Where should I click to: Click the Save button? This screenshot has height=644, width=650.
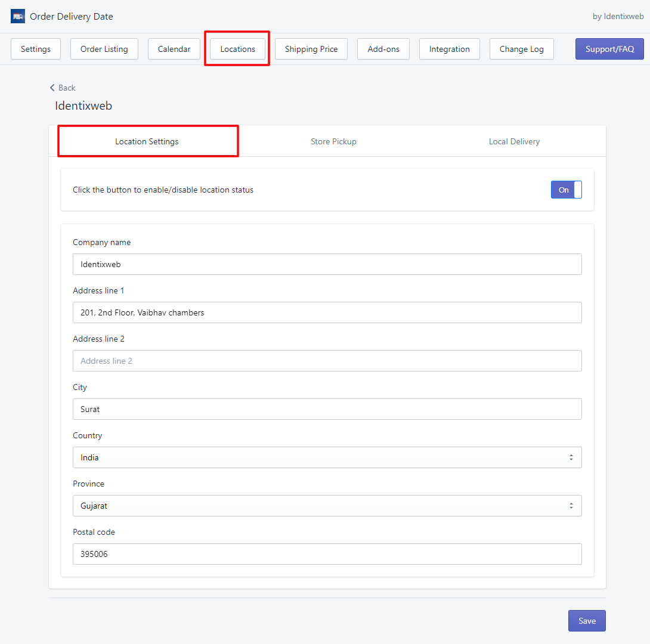pos(587,621)
